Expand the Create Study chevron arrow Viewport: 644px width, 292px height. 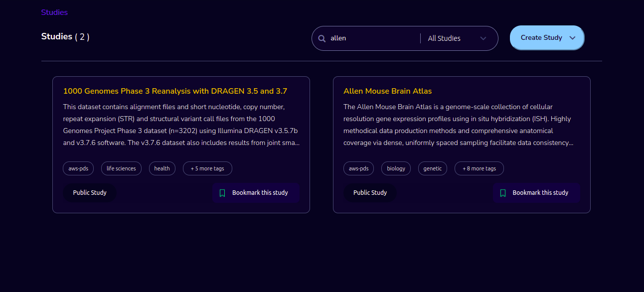click(x=572, y=38)
